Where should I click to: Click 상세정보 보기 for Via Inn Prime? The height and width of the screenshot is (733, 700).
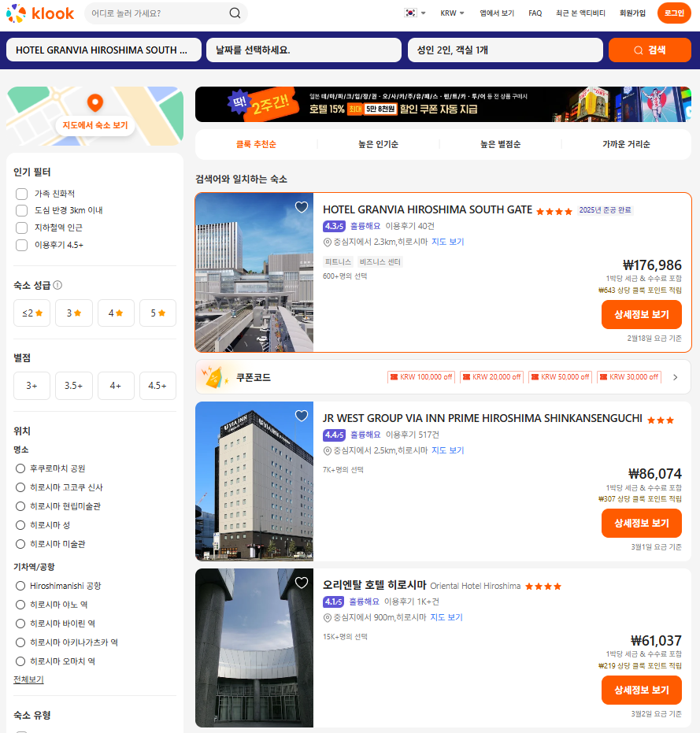click(x=641, y=523)
